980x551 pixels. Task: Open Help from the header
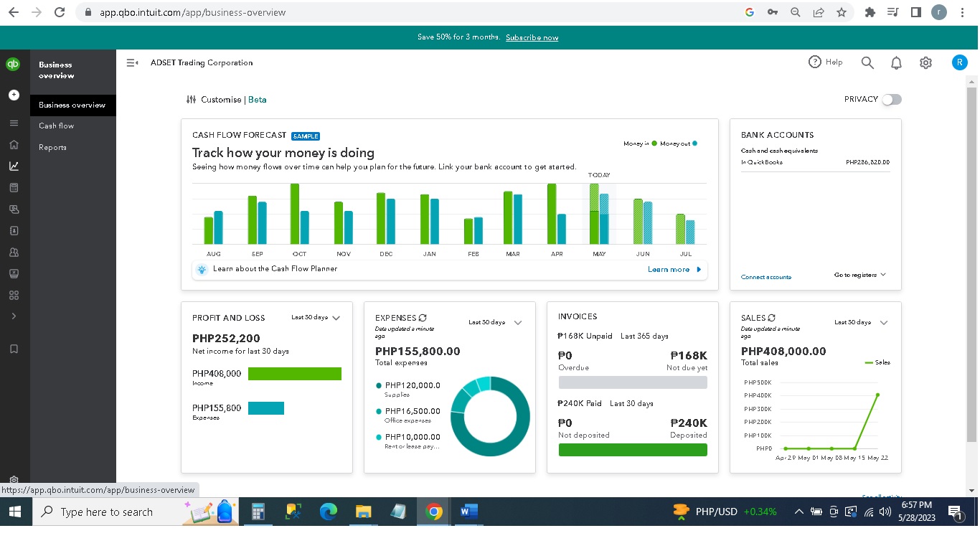point(826,62)
